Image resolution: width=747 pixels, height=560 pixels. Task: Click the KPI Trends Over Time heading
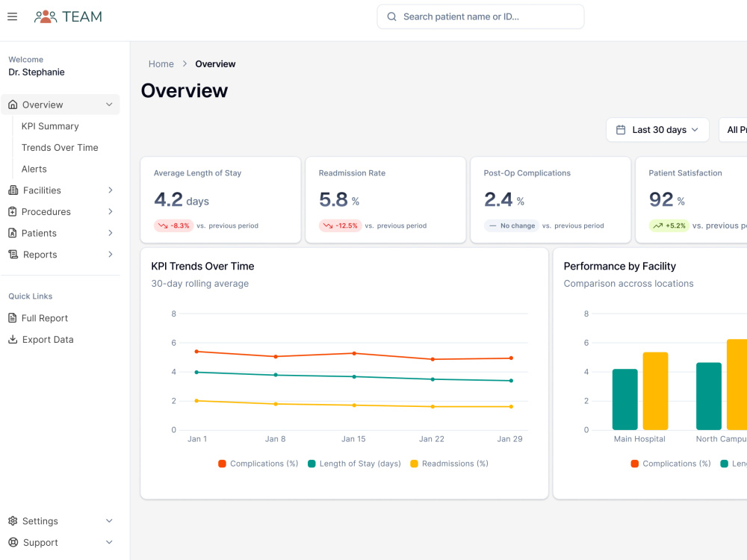pyautogui.click(x=202, y=267)
